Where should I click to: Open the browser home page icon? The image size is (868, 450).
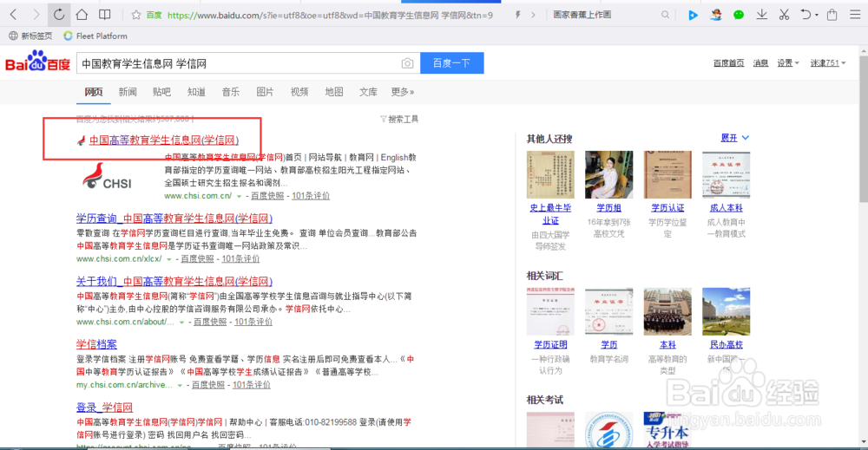(x=82, y=15)
